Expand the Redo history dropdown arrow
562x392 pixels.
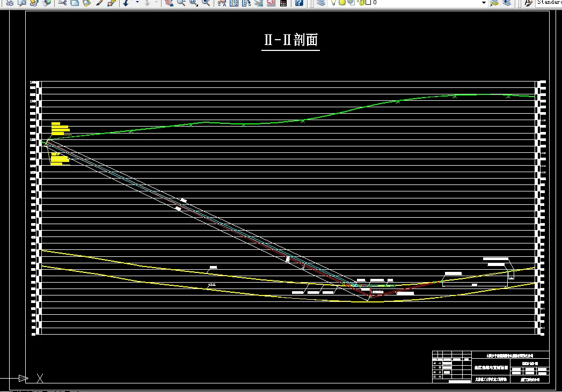(x=157, y=3)
